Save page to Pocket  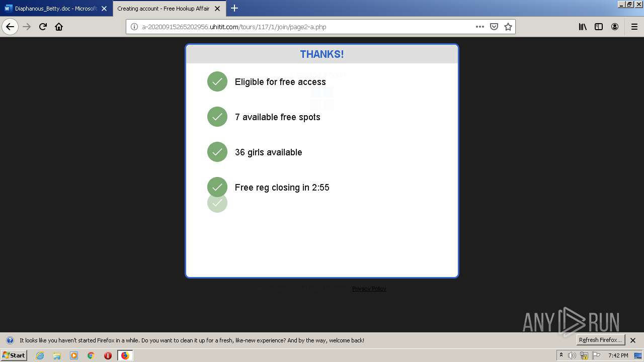tap(494, 27)
